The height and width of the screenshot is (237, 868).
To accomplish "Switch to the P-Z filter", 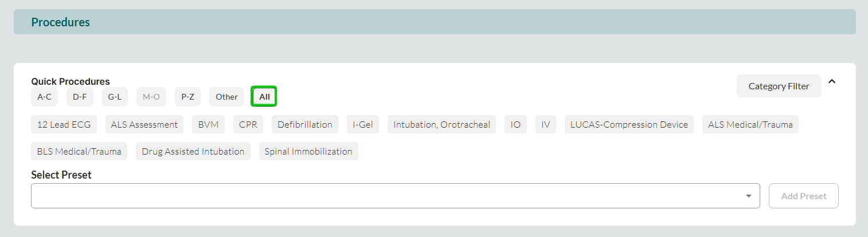I will [187, 97].
